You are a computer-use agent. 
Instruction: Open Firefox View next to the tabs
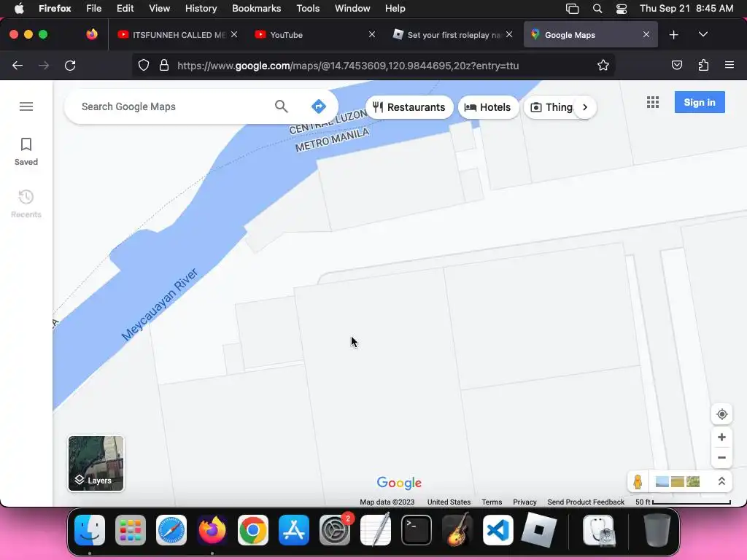click(92, 34)
